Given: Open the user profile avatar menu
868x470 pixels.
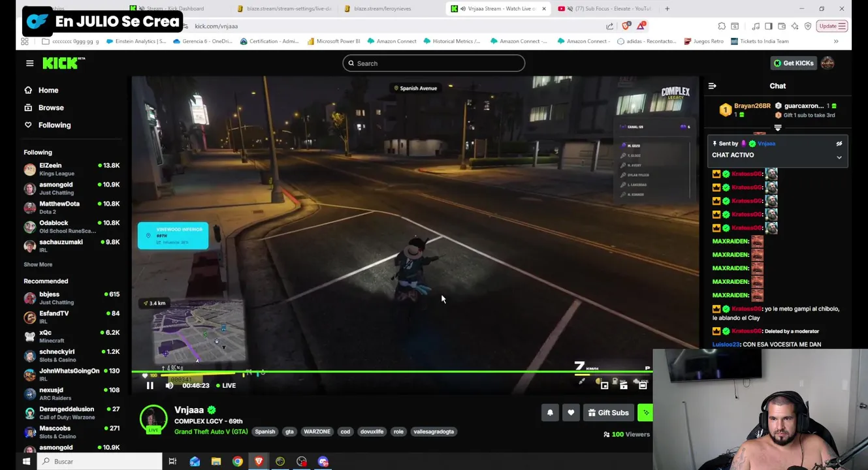Looking at the screenshot, I should tap(828, 63).
